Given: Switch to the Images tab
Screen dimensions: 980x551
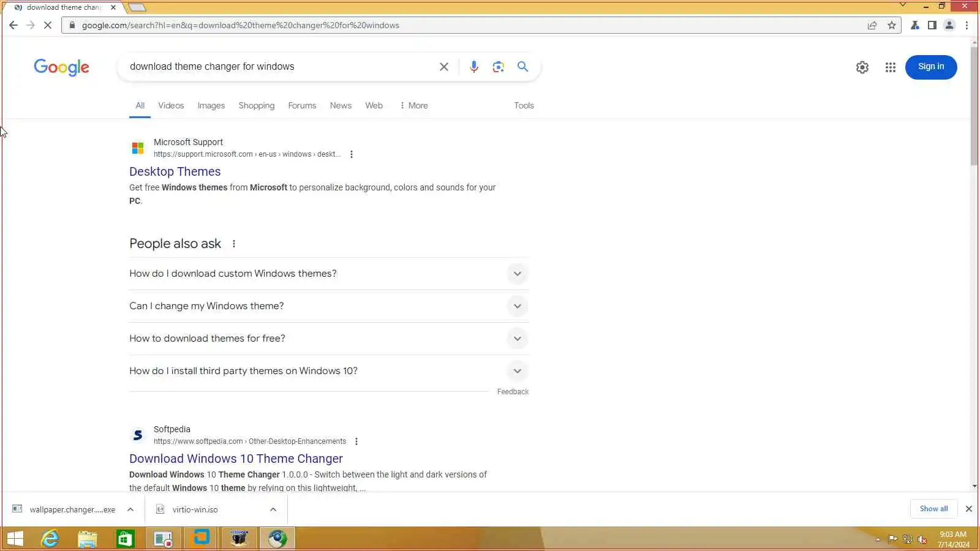Looking at the screenshot, I should (x=211, y=105).
